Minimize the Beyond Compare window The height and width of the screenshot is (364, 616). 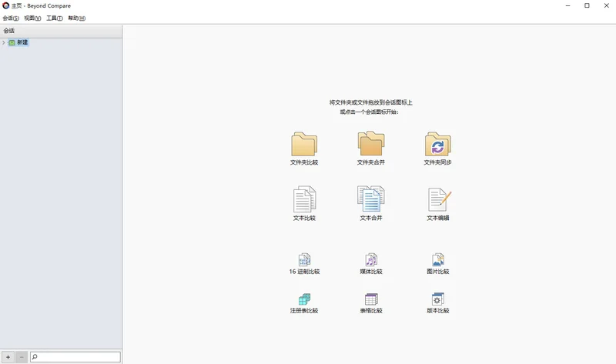pyautogui.click(x=567, y=5)
